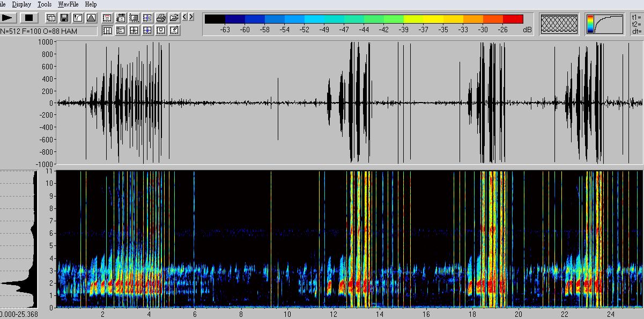Click the overlapping windows icon
644x319 pixels.
tap(51, 18)
